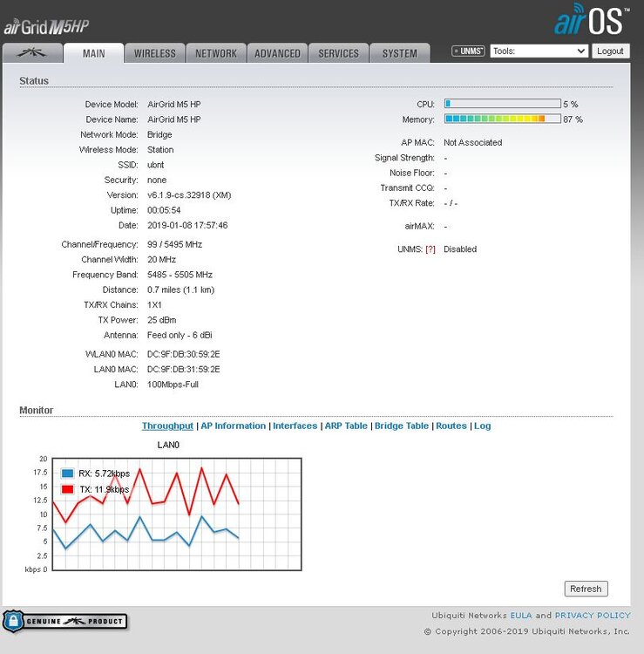View the Bridge Table link

pyautogui.click(x=402, y=426)
